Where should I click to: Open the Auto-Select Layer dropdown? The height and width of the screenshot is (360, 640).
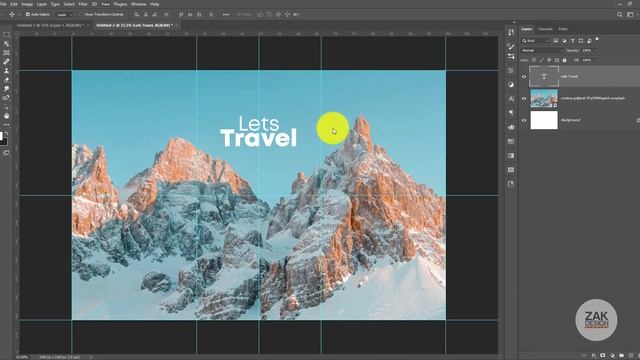pyautogui.click(x=64, y=14)
